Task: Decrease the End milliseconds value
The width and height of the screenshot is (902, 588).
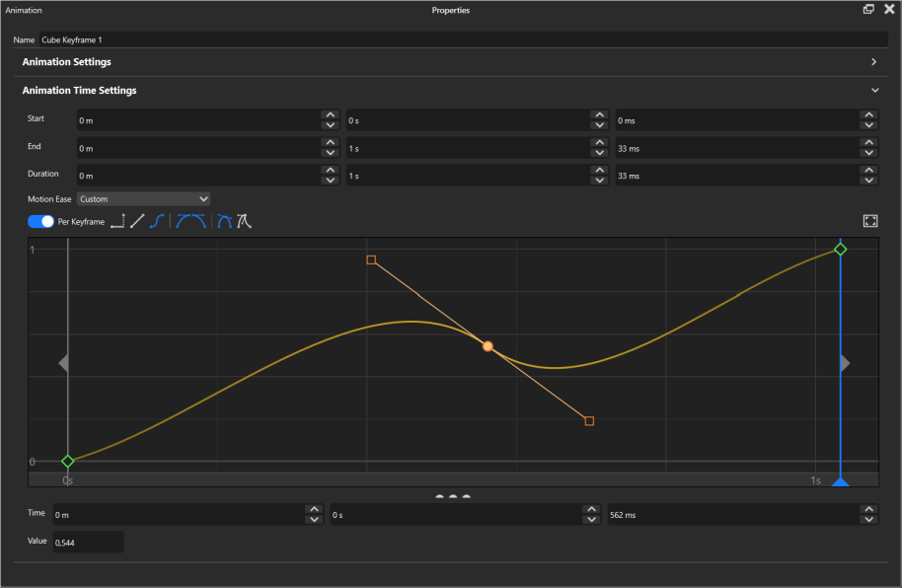Action: pos(868,152)
